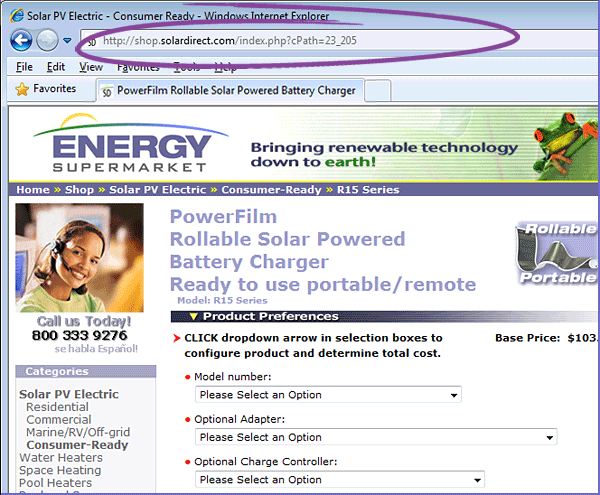600x495 pixels.
Task: Go to Shop breadcrumb link
Action: 79,190
